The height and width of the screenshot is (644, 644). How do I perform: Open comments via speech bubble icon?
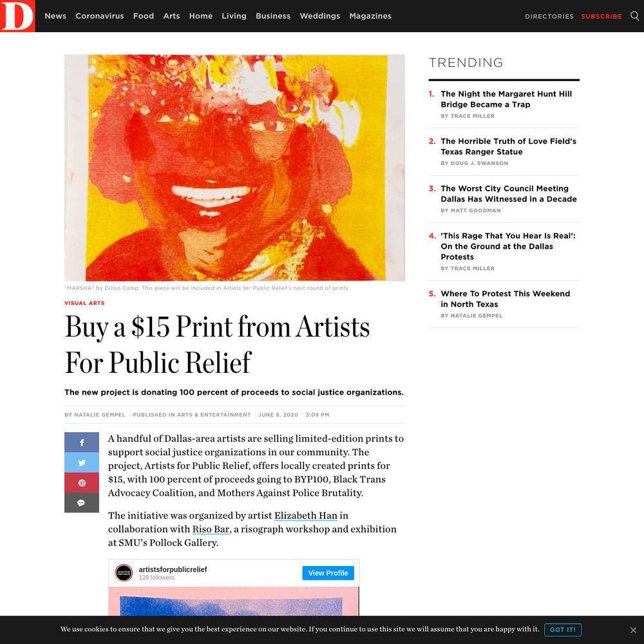coord(82,503)
